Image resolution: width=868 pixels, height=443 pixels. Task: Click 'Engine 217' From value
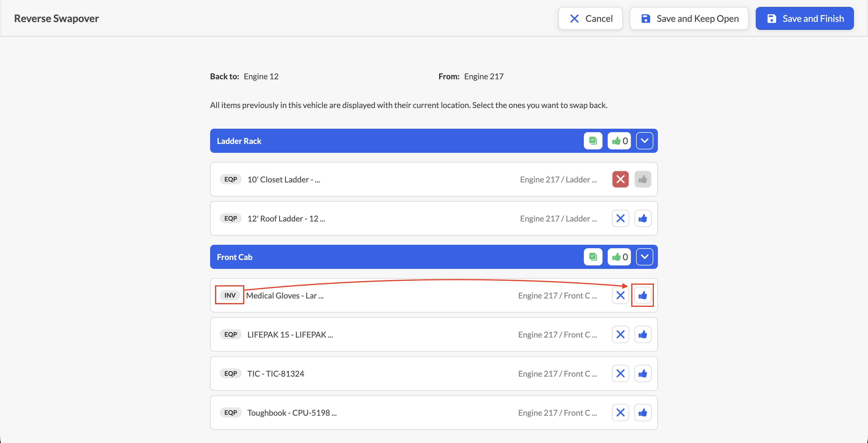point(484,76)
